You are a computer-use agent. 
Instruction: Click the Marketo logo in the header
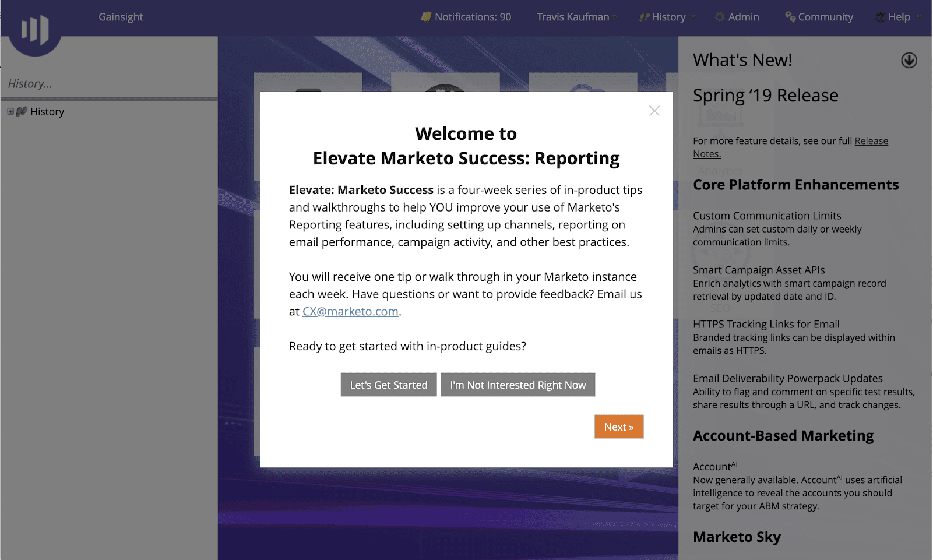(34, 30)
